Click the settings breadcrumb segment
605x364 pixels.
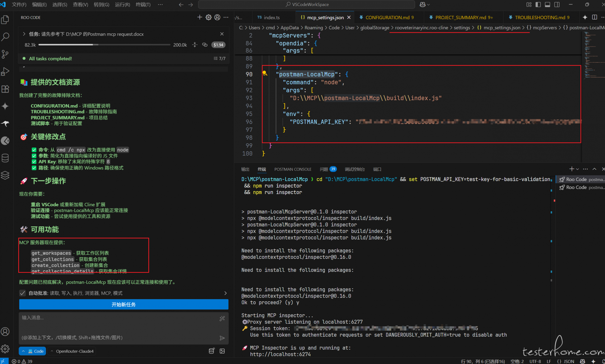coord(462,28)
